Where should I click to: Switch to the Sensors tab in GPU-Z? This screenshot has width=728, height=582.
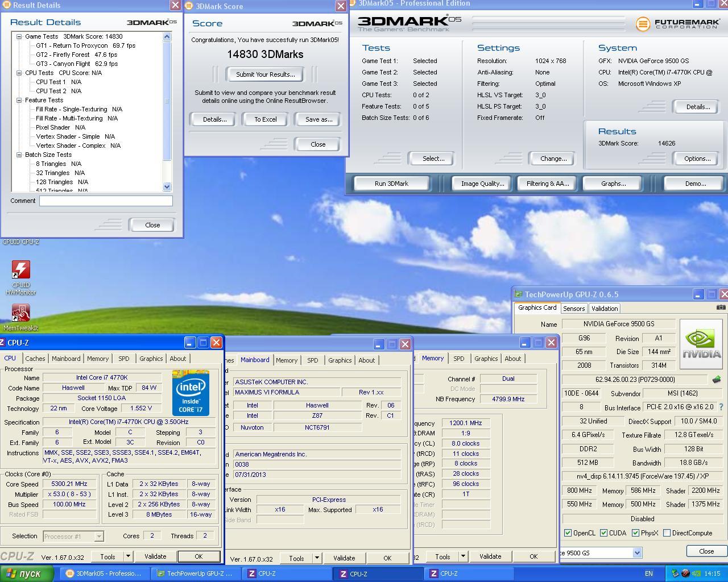[x=574, y=308]
